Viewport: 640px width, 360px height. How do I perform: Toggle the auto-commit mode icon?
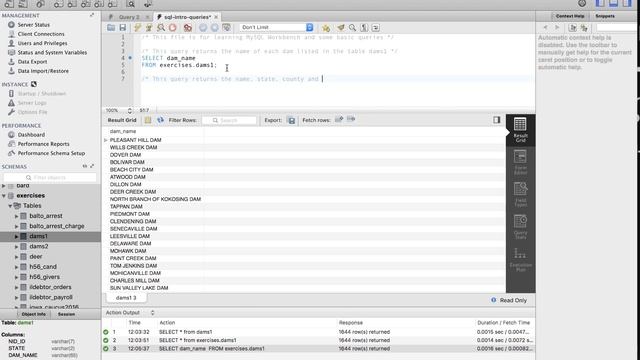227,27
